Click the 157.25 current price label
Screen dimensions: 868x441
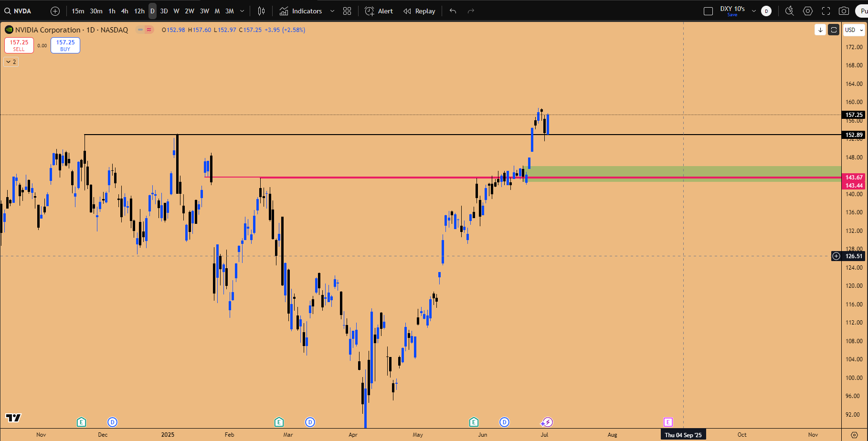click(x=854, y=115)
